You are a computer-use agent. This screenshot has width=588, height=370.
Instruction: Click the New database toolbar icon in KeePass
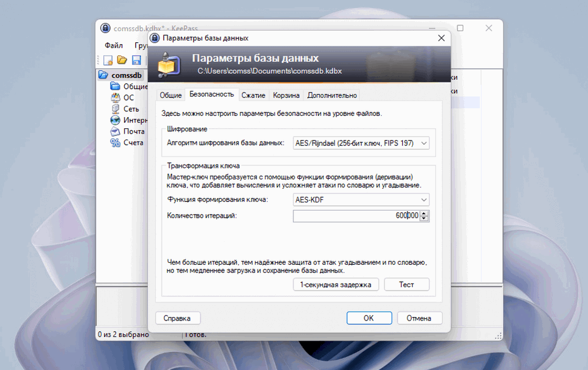click(x=108, y=60)
